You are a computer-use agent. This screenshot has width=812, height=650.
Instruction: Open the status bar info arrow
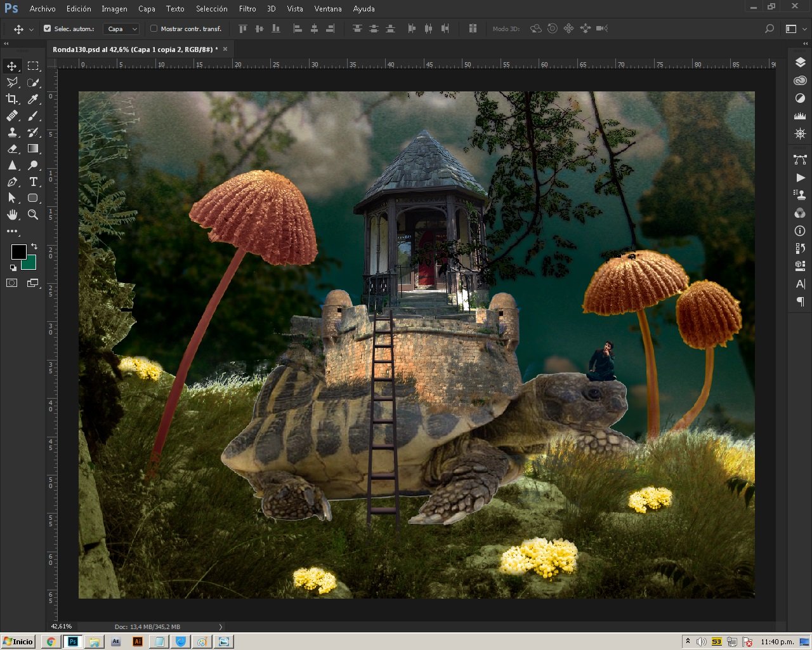point(220,627)
